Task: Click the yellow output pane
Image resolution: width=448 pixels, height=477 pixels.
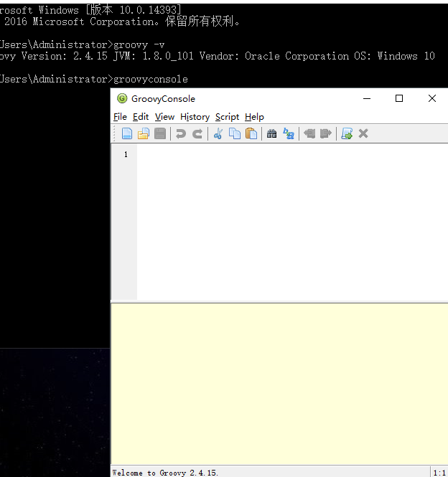Action: 279,384
